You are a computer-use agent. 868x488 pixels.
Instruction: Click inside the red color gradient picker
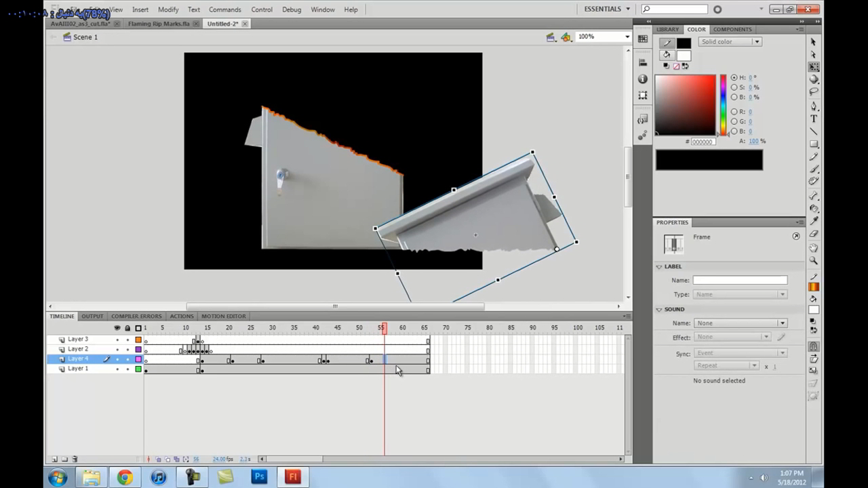685,105
